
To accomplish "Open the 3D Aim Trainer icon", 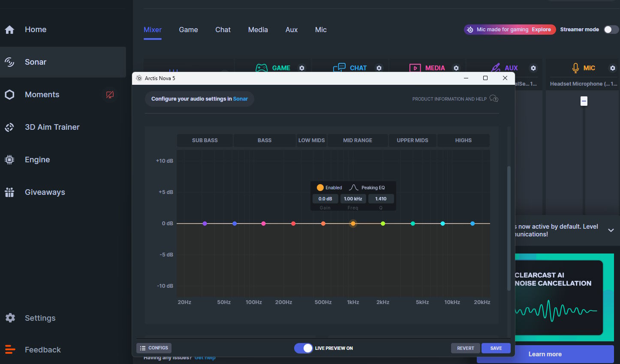I will coord(9,127).
